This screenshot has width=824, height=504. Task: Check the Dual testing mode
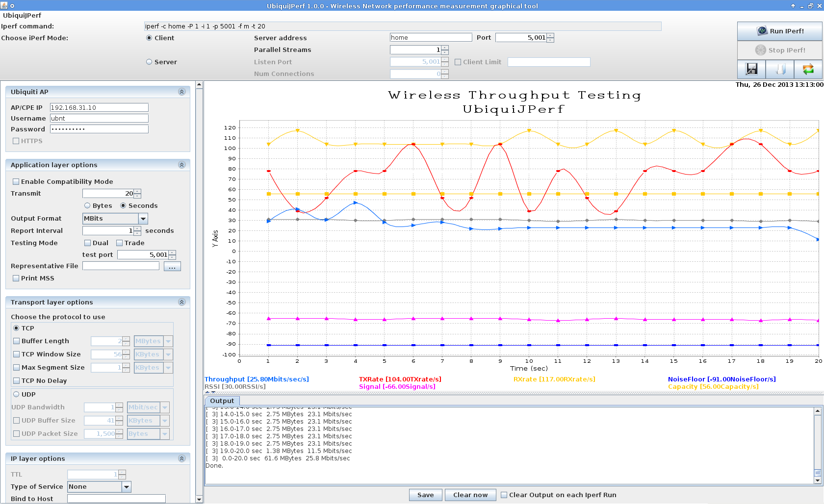(x=88, y=243)
